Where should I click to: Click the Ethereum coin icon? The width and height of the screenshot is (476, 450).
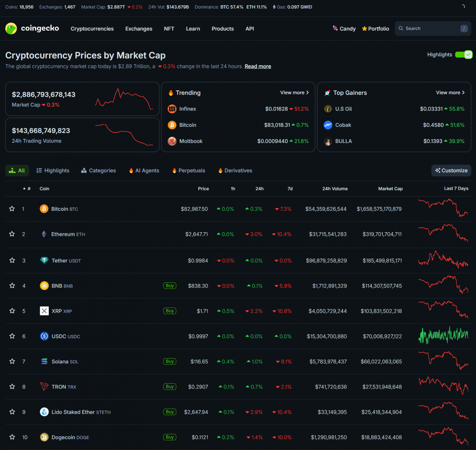(44, 234)
